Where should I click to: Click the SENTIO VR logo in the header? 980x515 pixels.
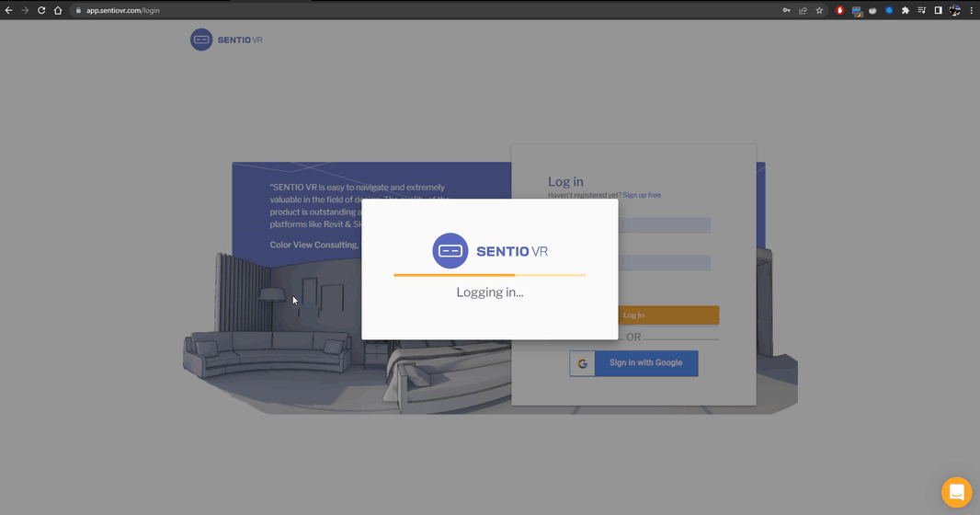point(226,40)
